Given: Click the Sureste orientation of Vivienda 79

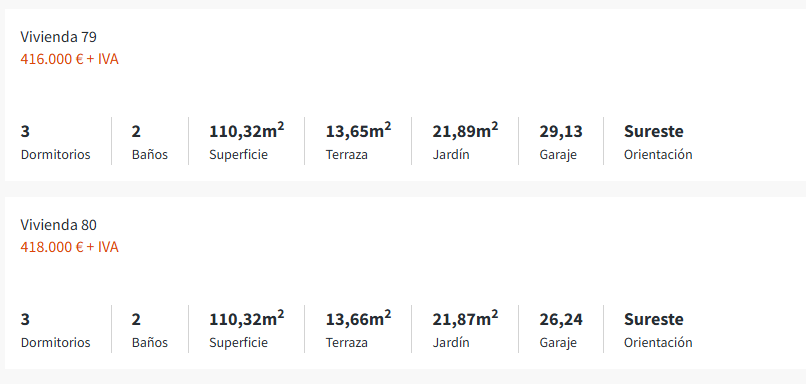Looking at the screenshot, I should [654, 132].
